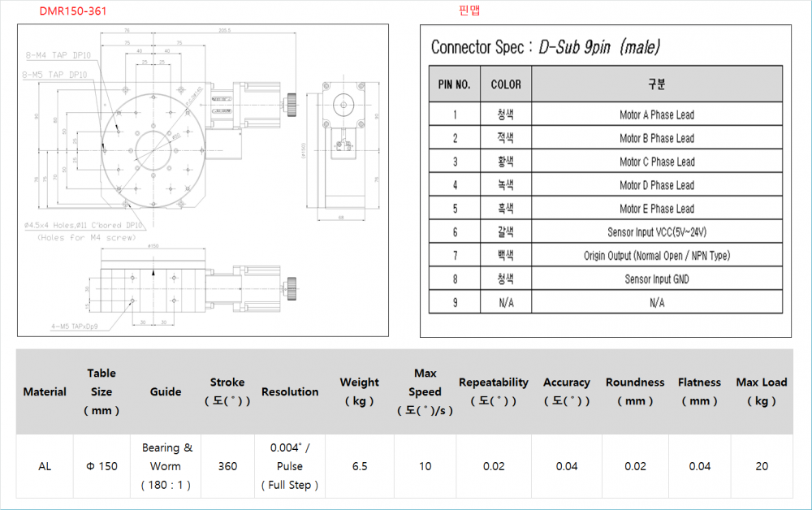Click the DMR150-361 model title

73,11
